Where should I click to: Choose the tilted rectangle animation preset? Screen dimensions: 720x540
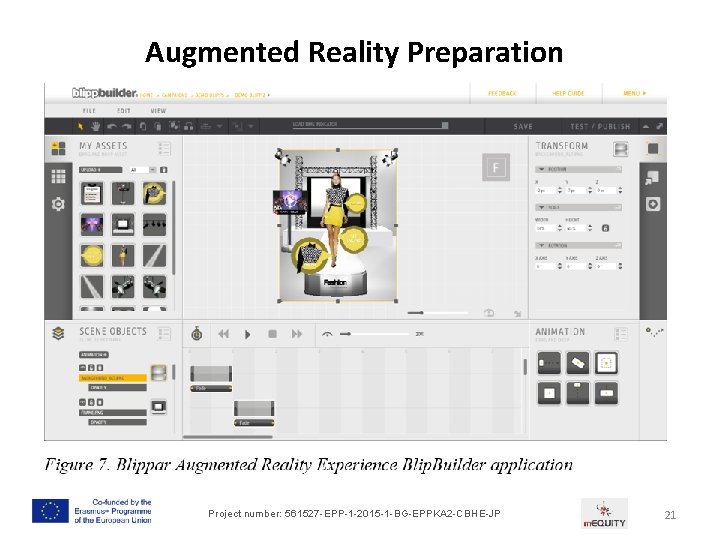point(578,363)
